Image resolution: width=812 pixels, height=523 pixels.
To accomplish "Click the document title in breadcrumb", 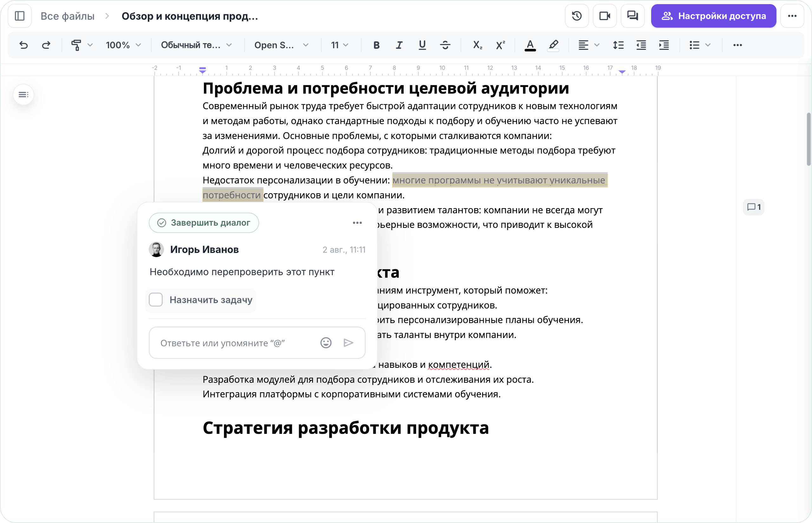I will [x=190, y=16].
